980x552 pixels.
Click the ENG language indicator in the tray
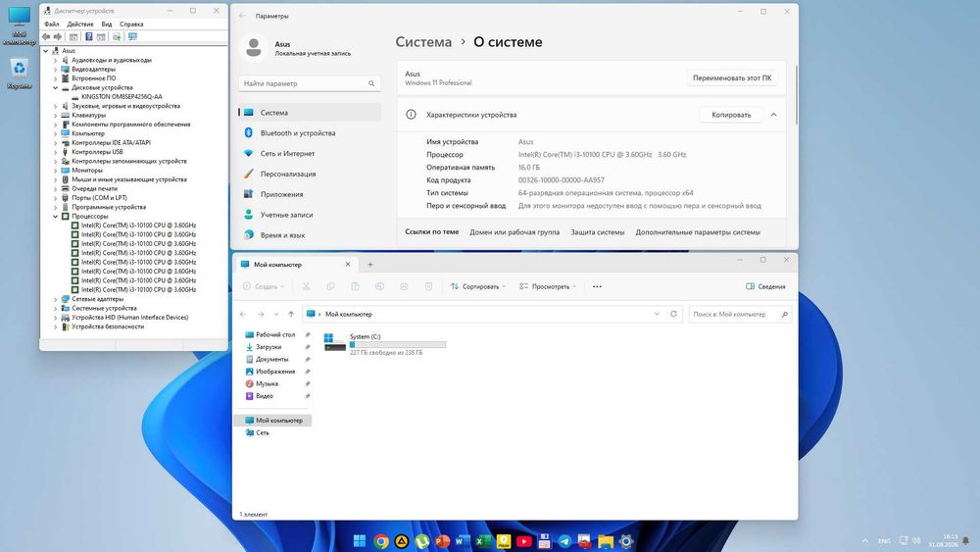coord(884,541)
